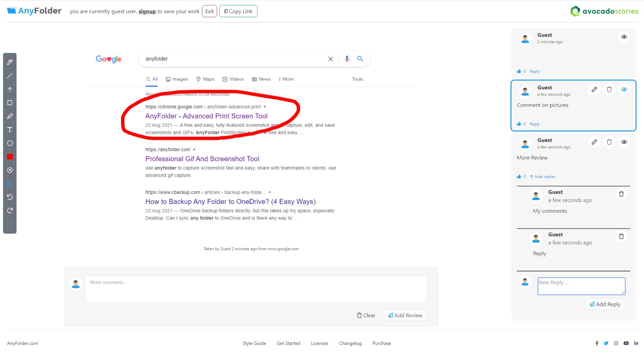Open the stroke thickness option in toolbar
644x354 pixels.
pyautogui.click(x=10, y=170)
